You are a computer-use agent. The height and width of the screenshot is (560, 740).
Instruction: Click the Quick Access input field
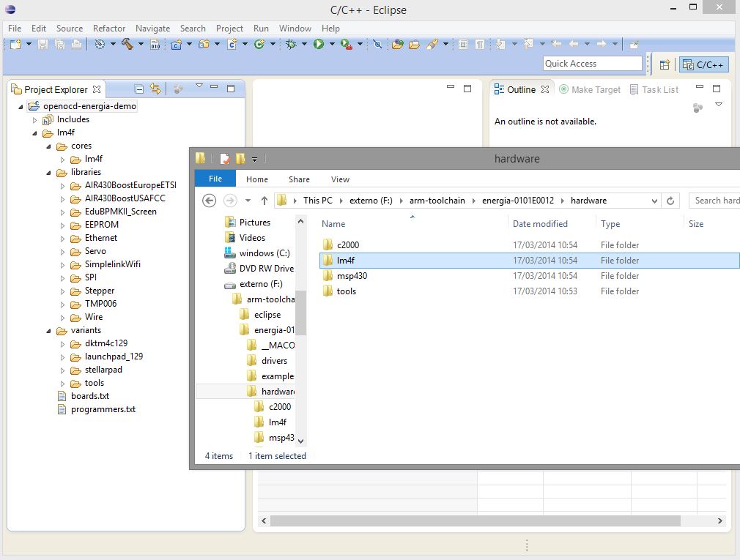(592, 64)
